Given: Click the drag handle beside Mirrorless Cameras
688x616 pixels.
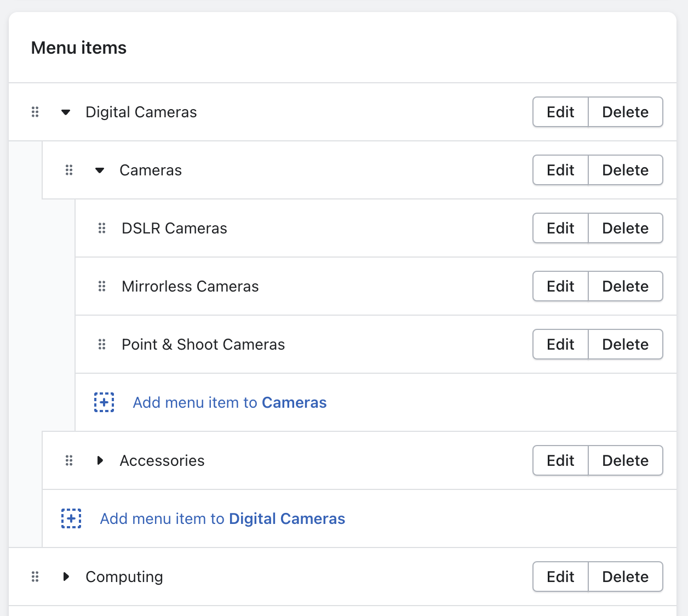Looking at the screenshot, I should [x=101, y=286].
